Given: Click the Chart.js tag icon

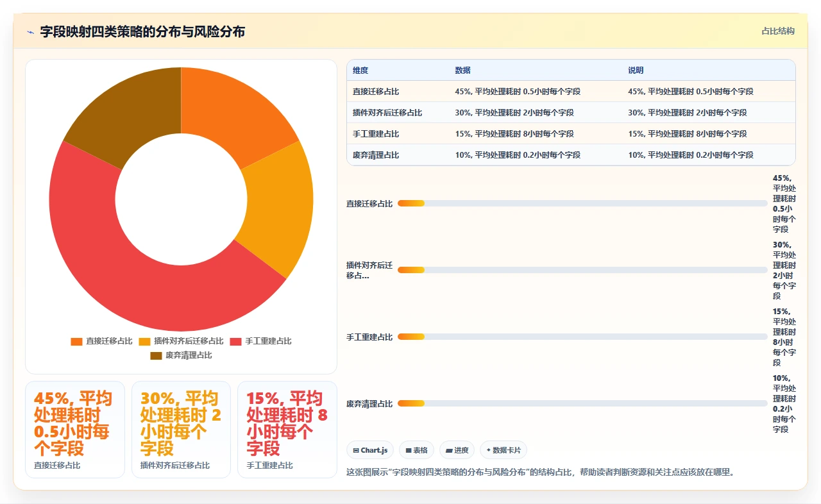Looking at the screenshot, I should click(x=356, y=451).
